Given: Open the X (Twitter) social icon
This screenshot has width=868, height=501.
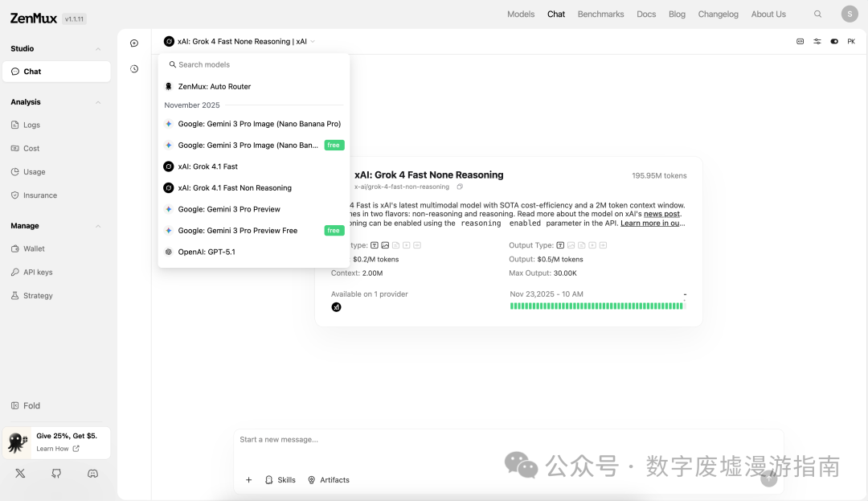Looking at the screenshot, I should click(x=20, y=474).
